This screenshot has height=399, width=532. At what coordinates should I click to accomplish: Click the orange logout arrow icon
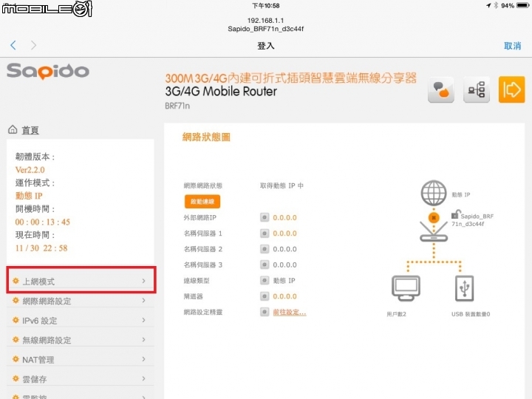click(x=511, y=90)
